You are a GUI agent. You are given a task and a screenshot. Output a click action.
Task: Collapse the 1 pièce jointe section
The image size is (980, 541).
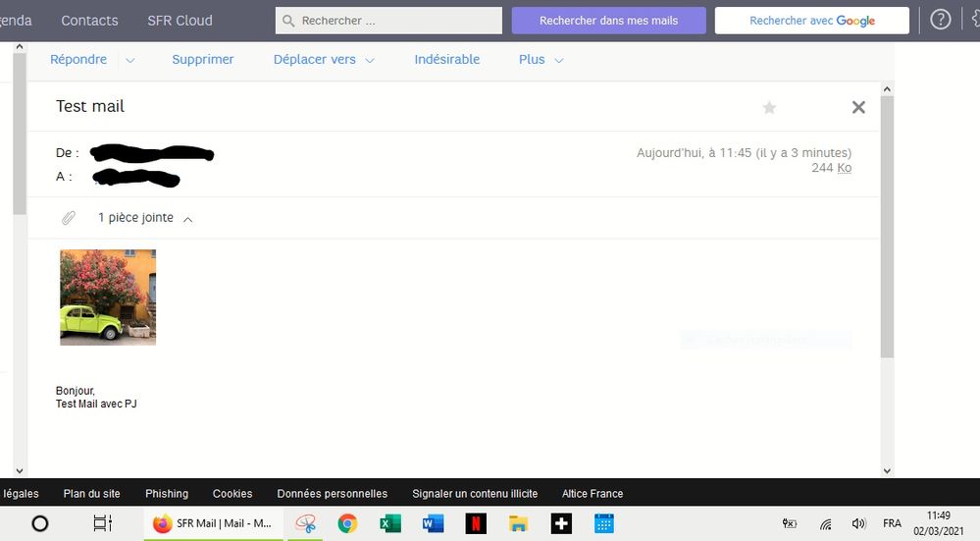188,219
